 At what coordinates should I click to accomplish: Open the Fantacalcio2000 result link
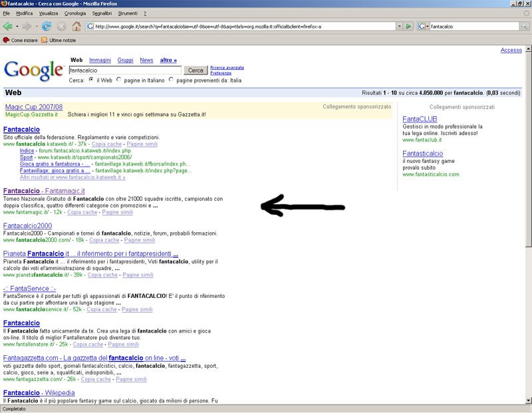click(x=27, y=225)
